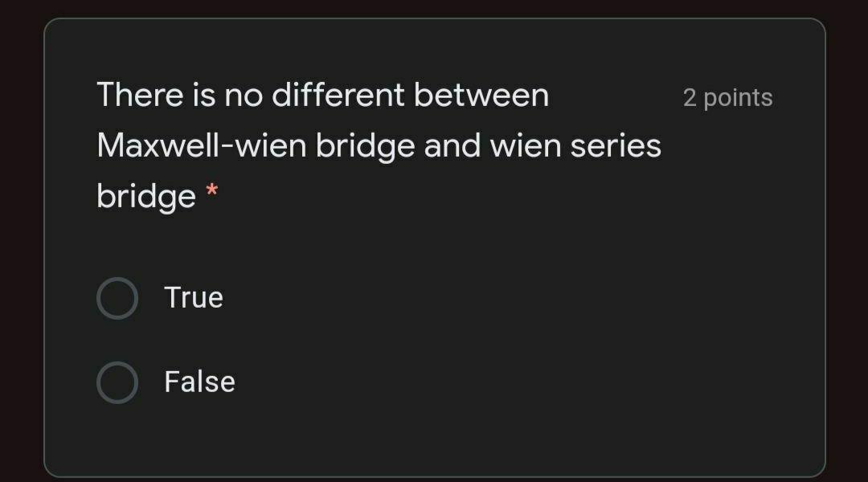The height and width of the screenshot is (482, 868).
Task: Mark False for the bridge comparison question
Action: (117, 382)
